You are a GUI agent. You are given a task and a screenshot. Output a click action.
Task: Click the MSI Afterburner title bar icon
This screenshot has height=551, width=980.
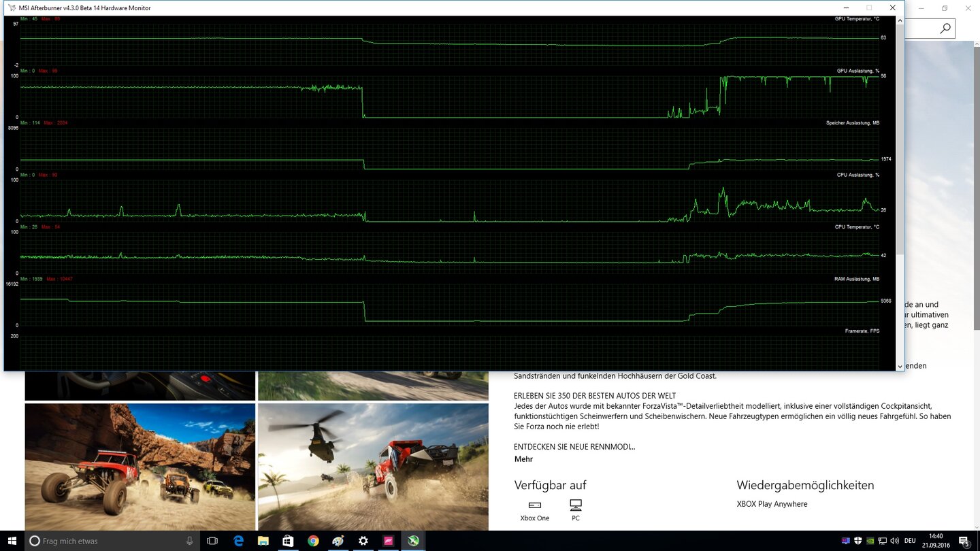click(x=12, y=8)
